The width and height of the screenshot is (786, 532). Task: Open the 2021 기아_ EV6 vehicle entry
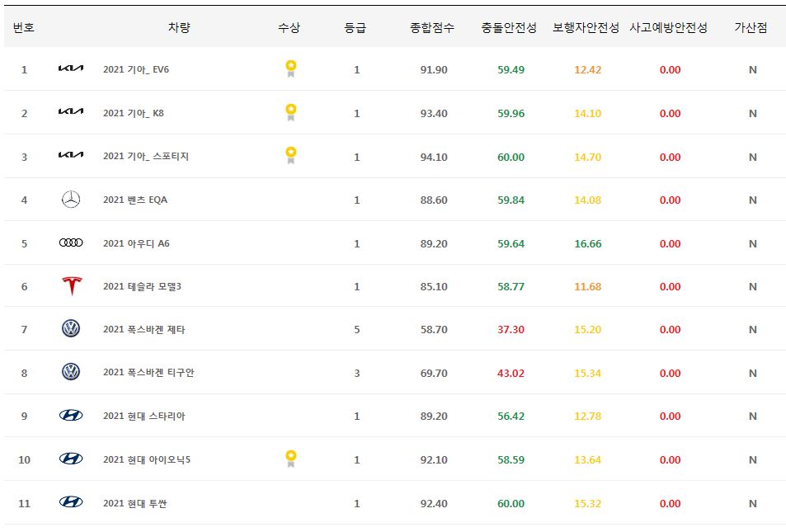(x=136, y=70)
